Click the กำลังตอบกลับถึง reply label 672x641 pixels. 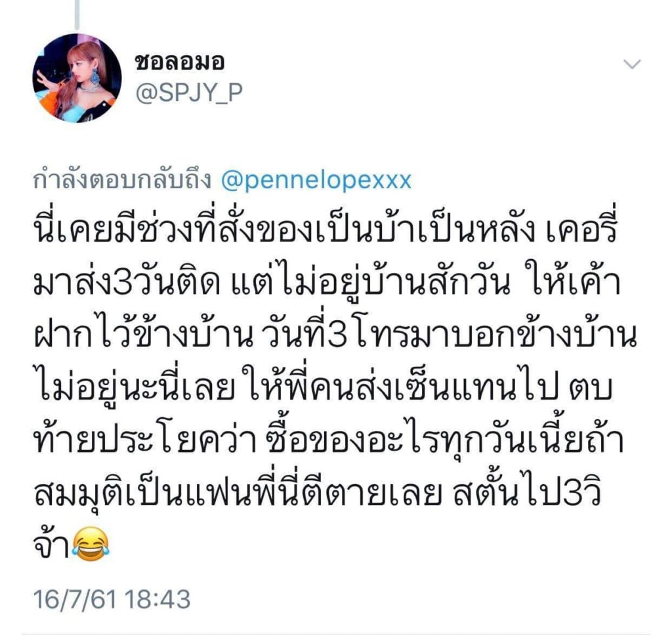pyautogui.click(x=122, y=180)
